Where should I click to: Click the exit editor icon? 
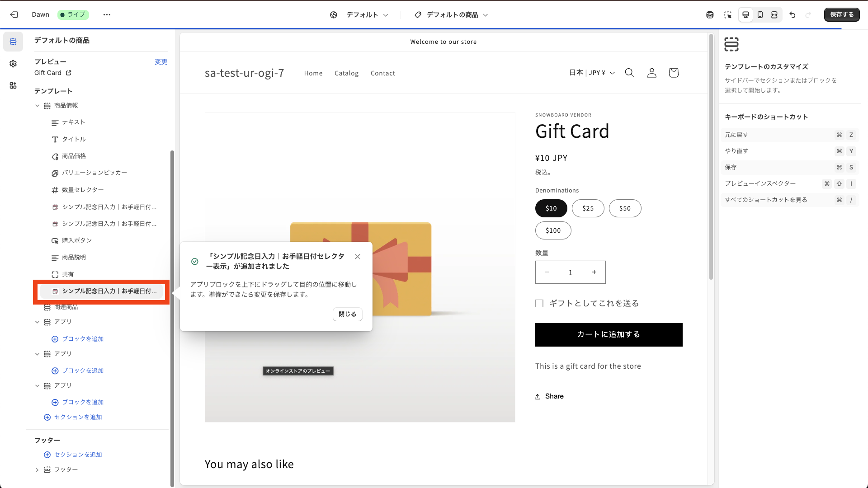(x=14, y=14)
